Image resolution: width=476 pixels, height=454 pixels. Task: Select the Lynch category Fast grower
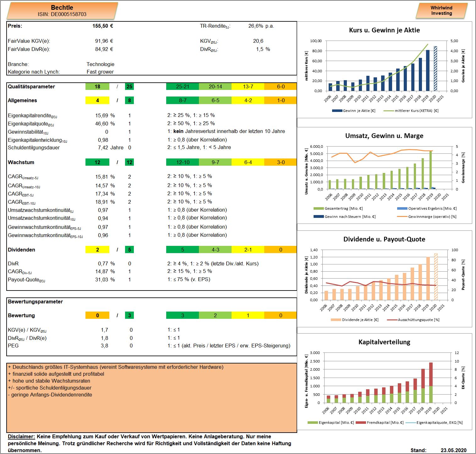tap(100, 72)
